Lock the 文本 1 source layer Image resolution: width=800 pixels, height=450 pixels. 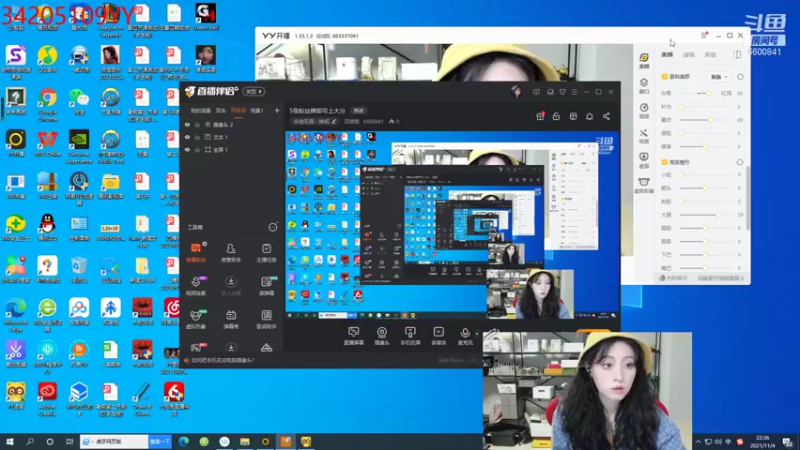click(x=197, y=137)
